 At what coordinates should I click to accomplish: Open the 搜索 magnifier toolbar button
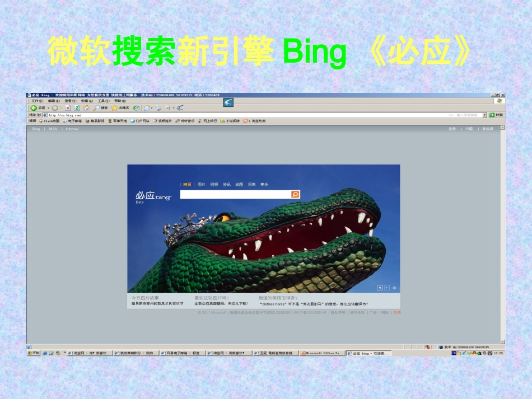(101, 108)
